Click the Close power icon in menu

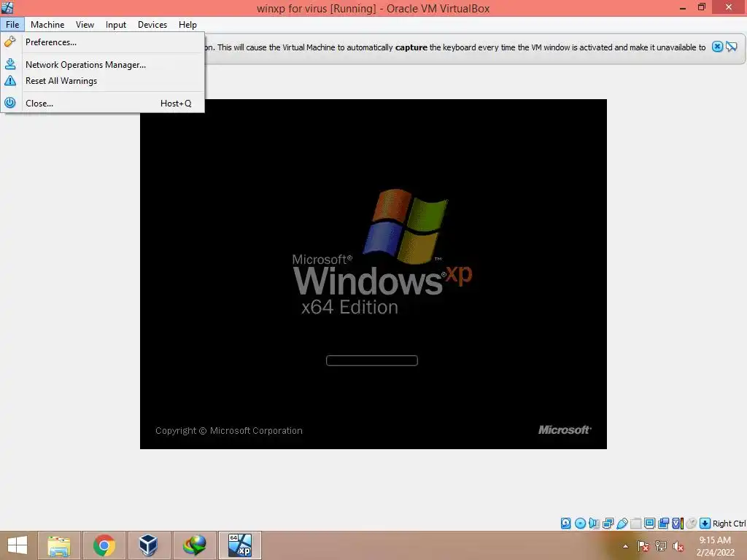[10, 102]
